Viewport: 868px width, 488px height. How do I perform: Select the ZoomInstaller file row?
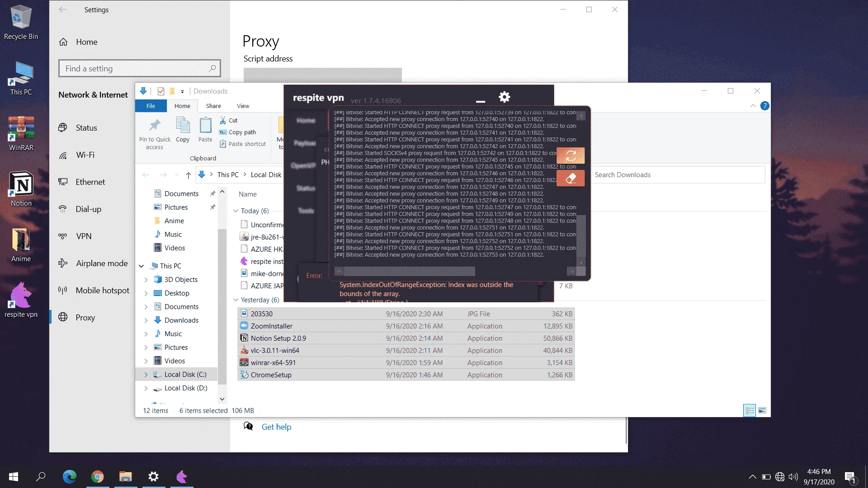click(406, 326)
